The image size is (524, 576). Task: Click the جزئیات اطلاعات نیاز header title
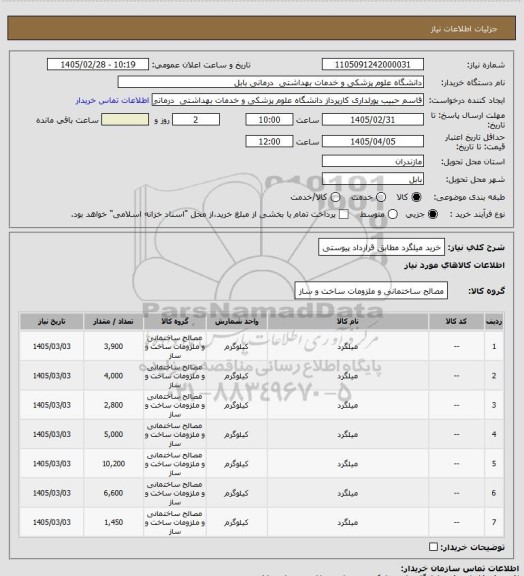point(464,29)
